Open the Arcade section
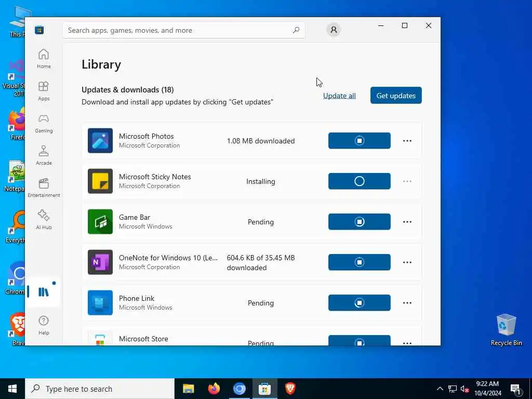Viewport: 532px width, 399px height. point(44,155)
